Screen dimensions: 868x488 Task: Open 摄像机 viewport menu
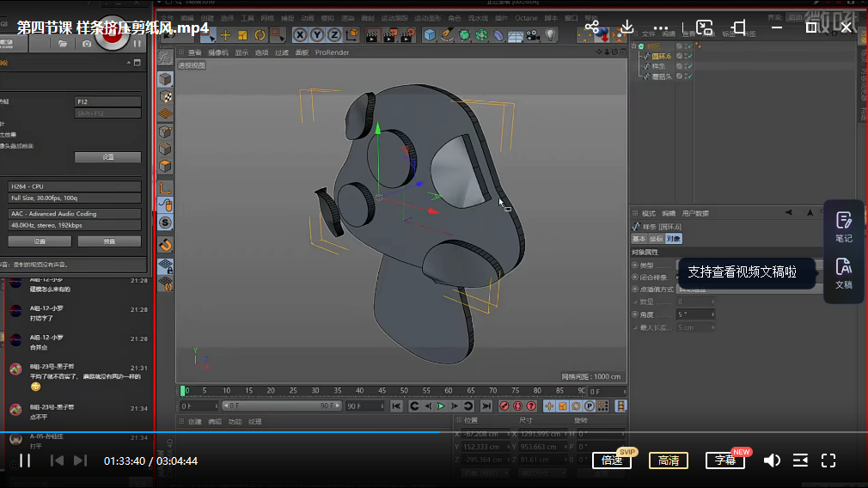click(218, 52)
